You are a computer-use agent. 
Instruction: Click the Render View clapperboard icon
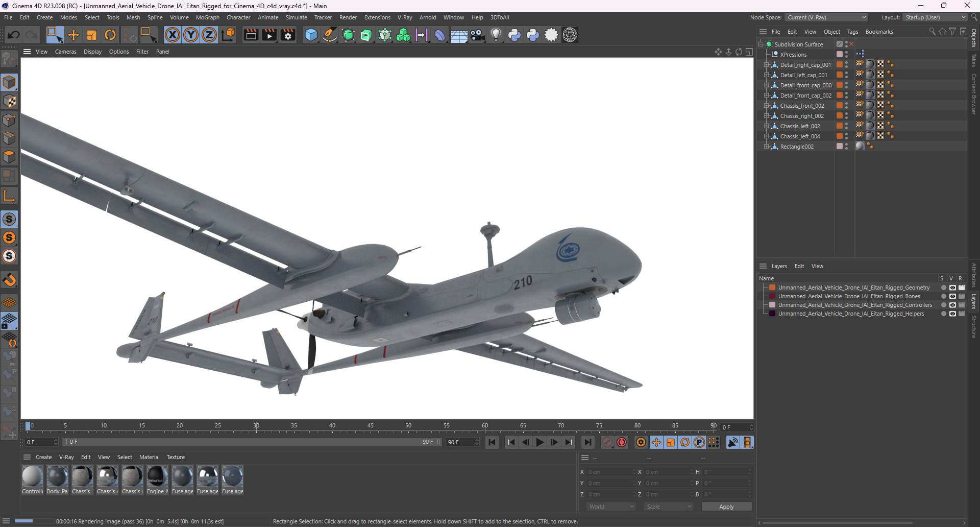point(251,35)
